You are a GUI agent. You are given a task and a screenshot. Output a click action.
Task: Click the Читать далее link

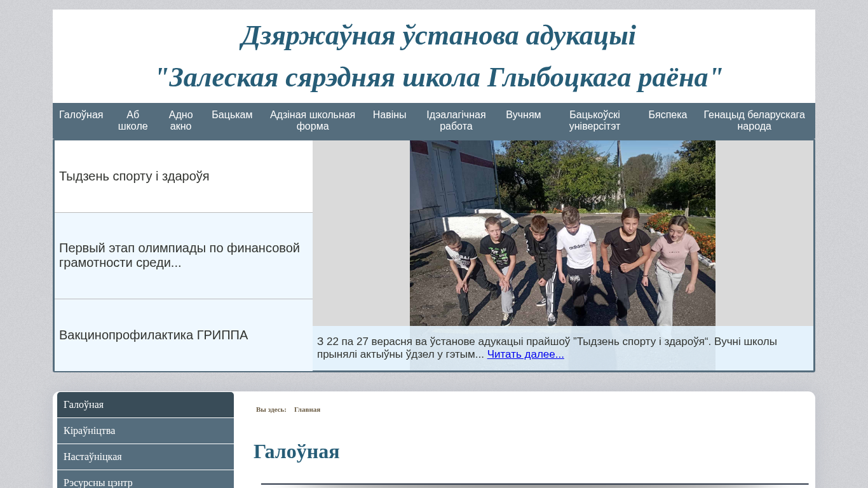coord(526,355)
